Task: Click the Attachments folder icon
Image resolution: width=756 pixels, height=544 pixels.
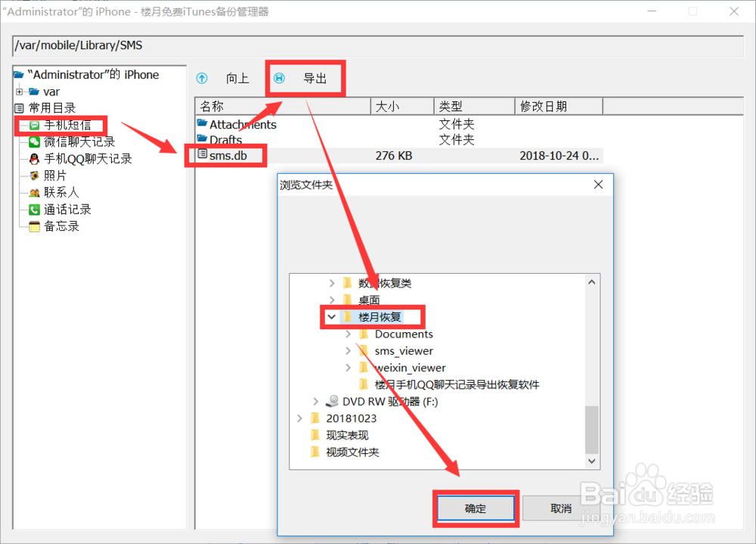Action: [202, 123]
